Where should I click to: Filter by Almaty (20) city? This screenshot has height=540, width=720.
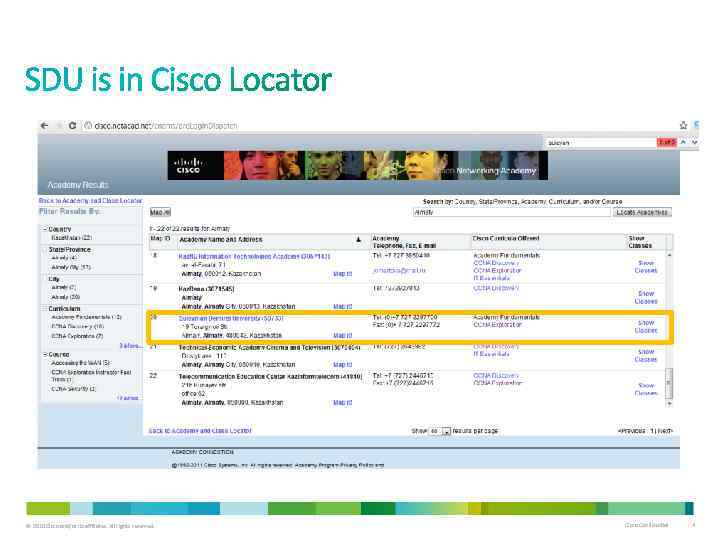(66, 297)
